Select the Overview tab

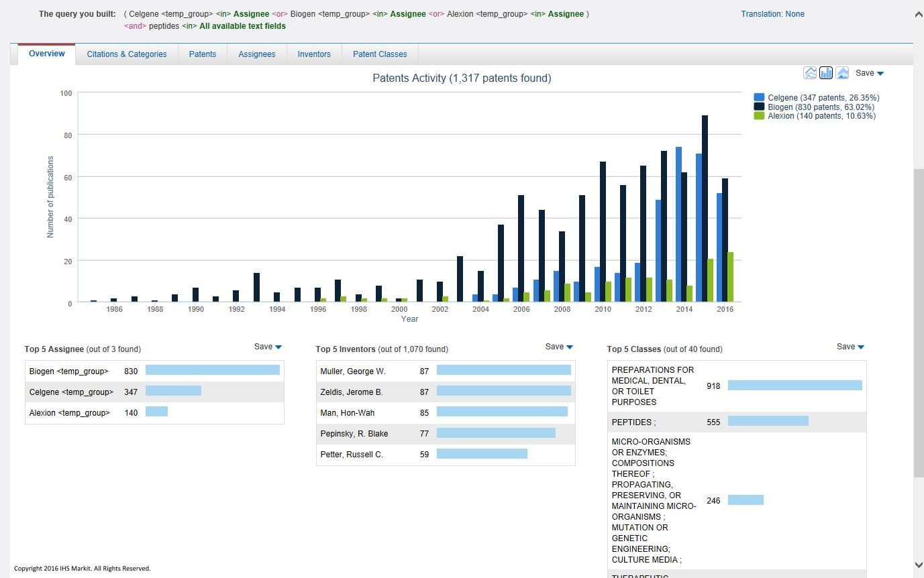tap(47, 54)
